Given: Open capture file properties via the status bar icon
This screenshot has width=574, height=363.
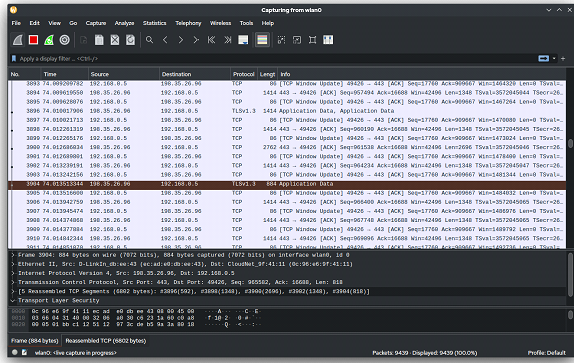Looking at the screenshot, I should 24,352.
